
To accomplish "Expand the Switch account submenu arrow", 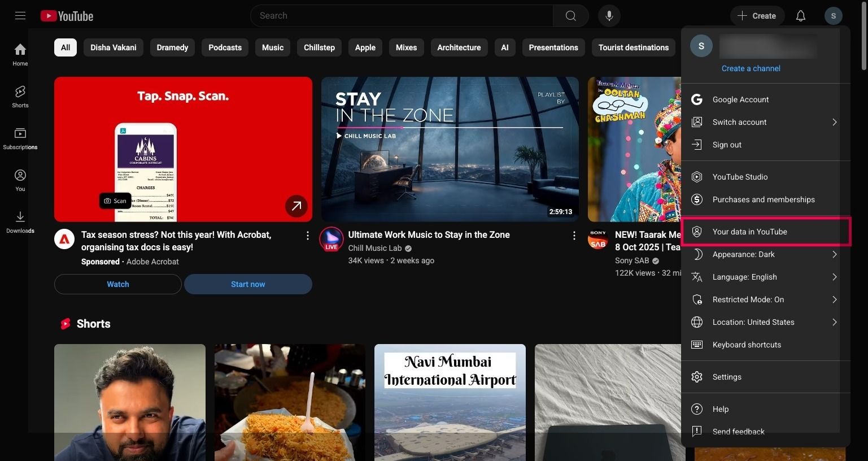I will tap(834, 122).
